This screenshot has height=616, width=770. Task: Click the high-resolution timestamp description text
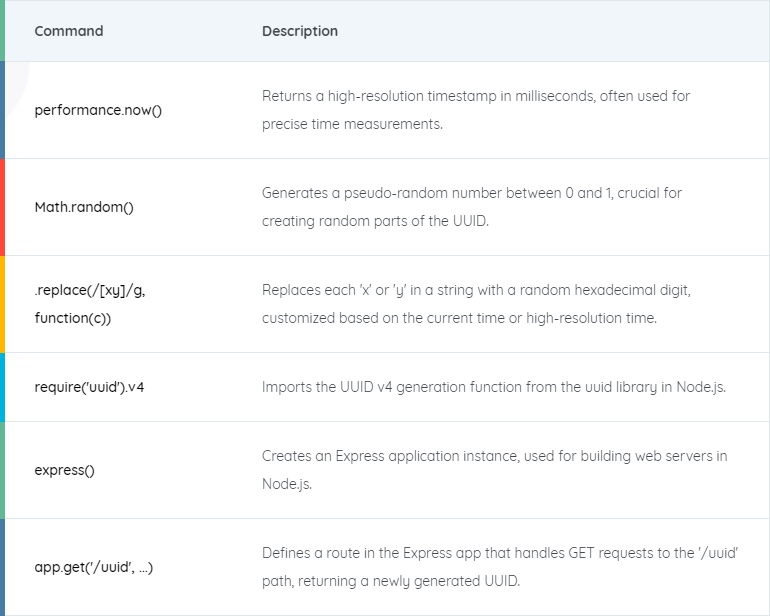pos(476,110)
